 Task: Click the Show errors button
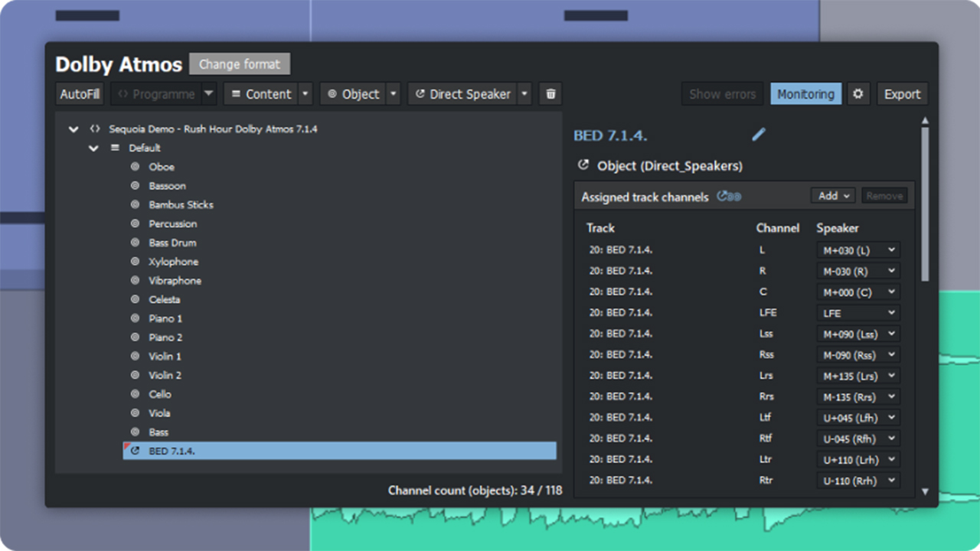(x=723, y=94)
